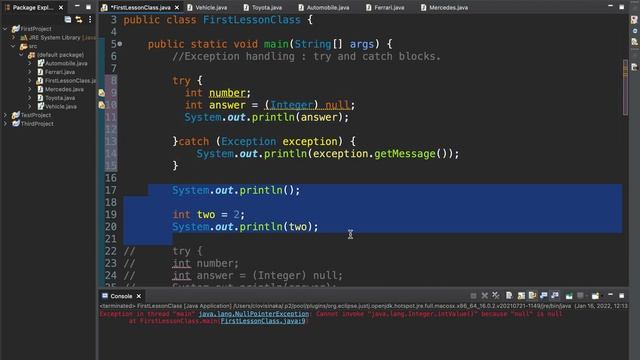This screenshot has width=640, height=360.
Task: Open Package Explorer view menu (three dots)
Action: point(90,19)
